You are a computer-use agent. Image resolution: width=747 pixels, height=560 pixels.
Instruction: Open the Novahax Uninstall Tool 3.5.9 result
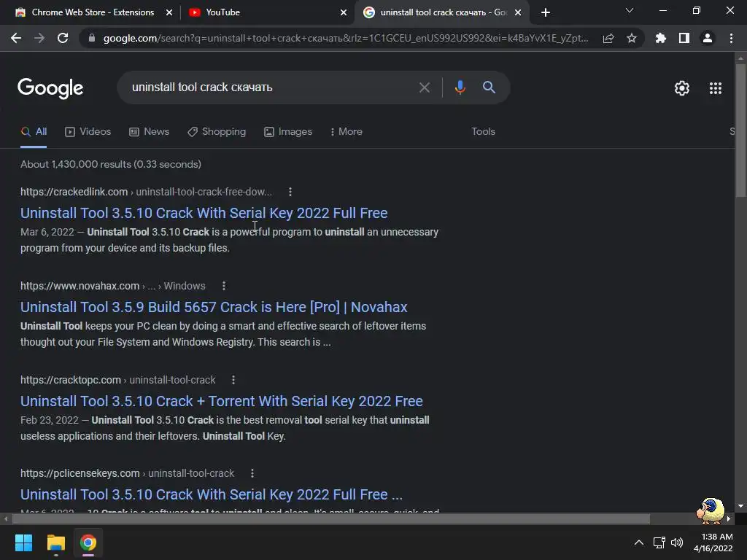coord(214,307)
